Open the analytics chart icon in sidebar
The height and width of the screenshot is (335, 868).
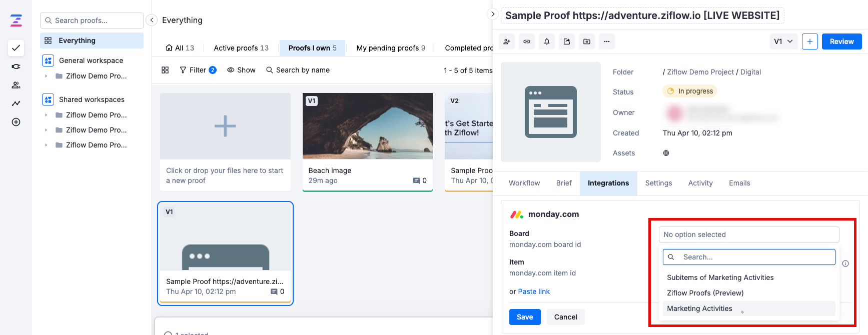[x=16, y=103]
